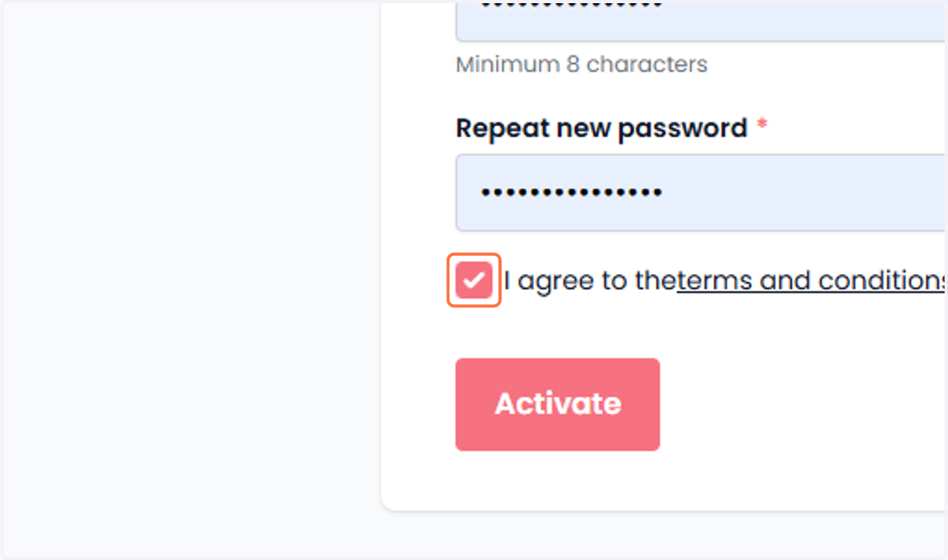
Task: Click the Activate button
Action: coord(558,404)
